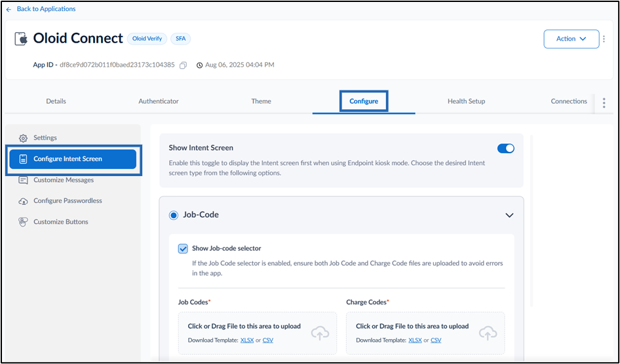Open the Theme tab
Image resolution: width=620 pixels, height=364 pixels.
[261, 101]
